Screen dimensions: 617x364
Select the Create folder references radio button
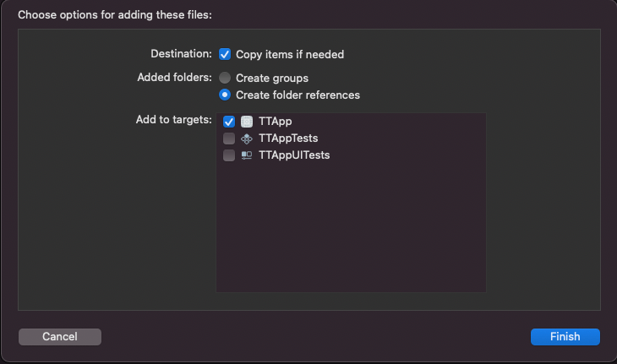point(225,95)
